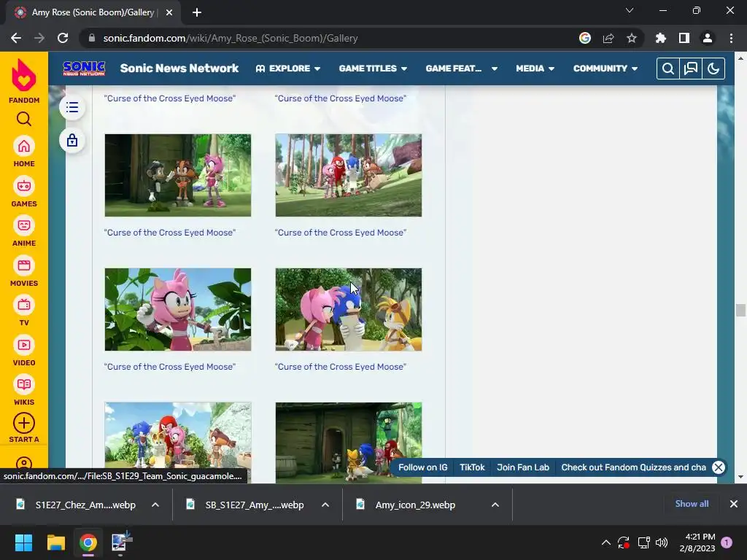
Task: Toggle Chrome side panel icon
Action: pyautogui.click(x=684, y=38)
